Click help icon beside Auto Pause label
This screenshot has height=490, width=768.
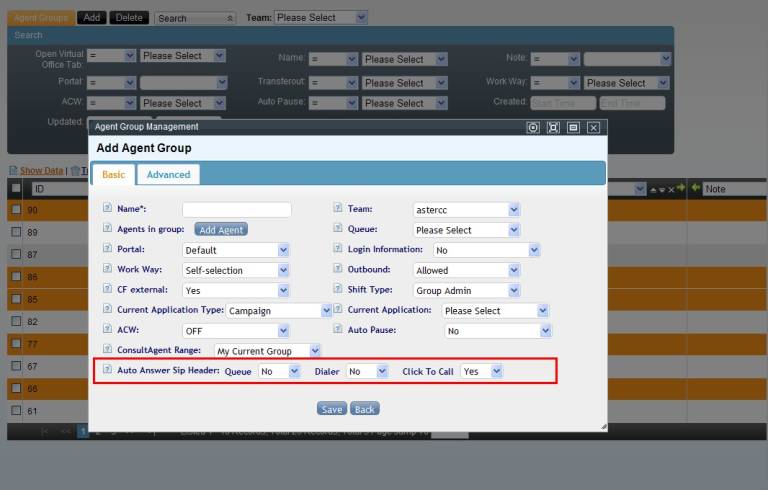(337, 329)
